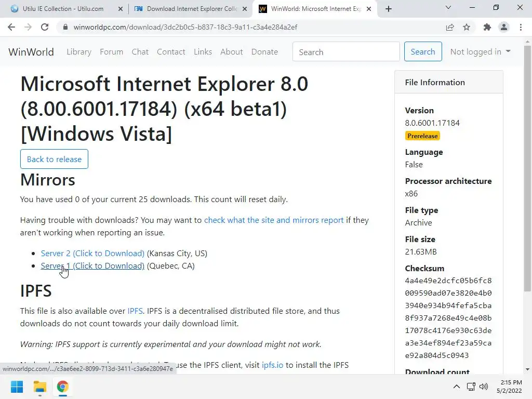Click the Back to release button

(x=54, y=159)
